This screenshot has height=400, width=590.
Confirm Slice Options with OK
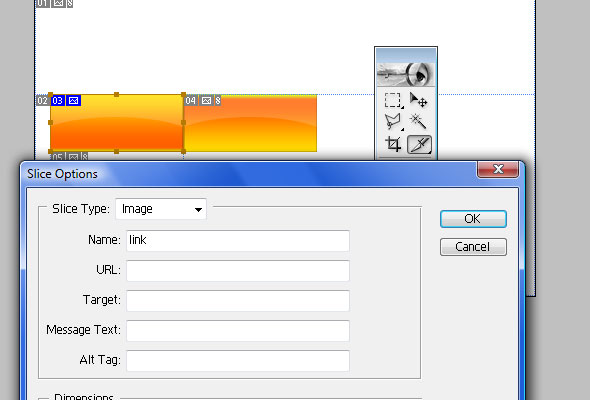click(473, 219)
